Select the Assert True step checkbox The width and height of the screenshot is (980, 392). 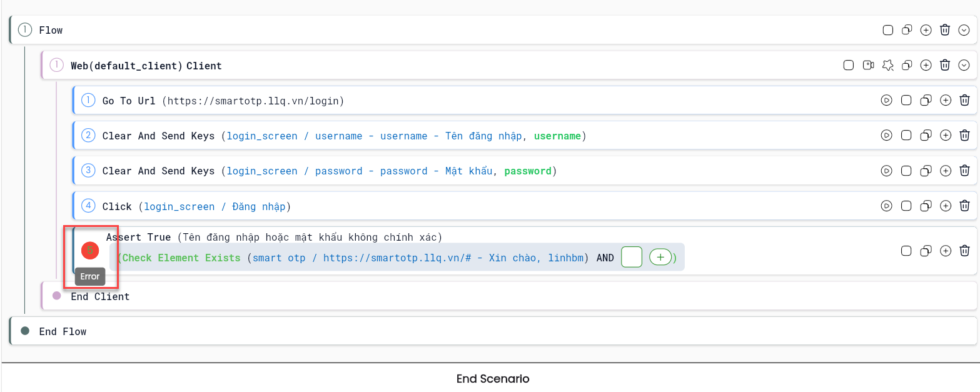906,251
